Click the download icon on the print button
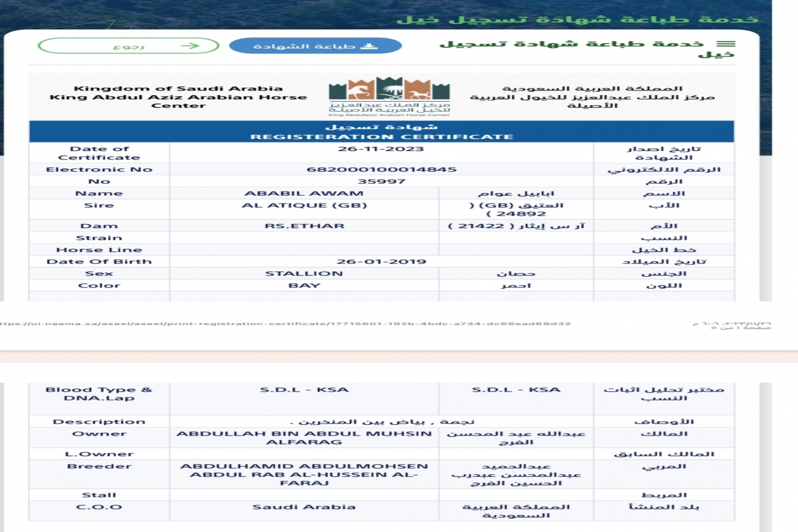This screenshot has width=798, height=532. (x=366, y=46)
